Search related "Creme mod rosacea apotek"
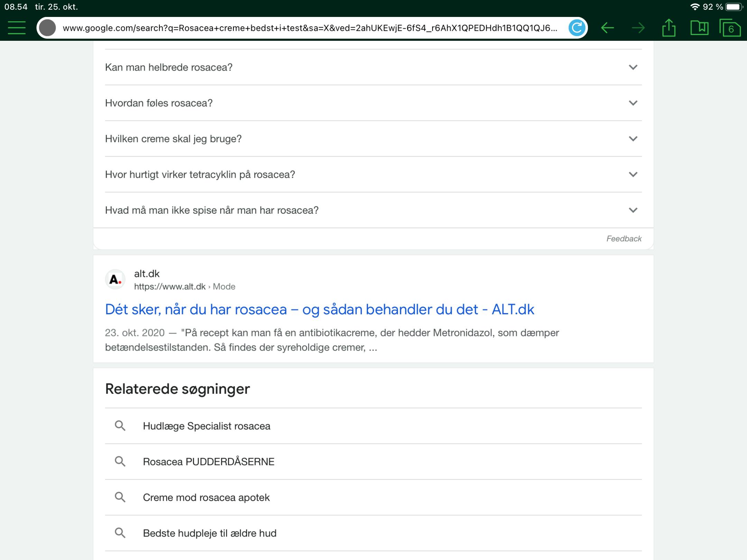747x560 pixels. (206, 497)
